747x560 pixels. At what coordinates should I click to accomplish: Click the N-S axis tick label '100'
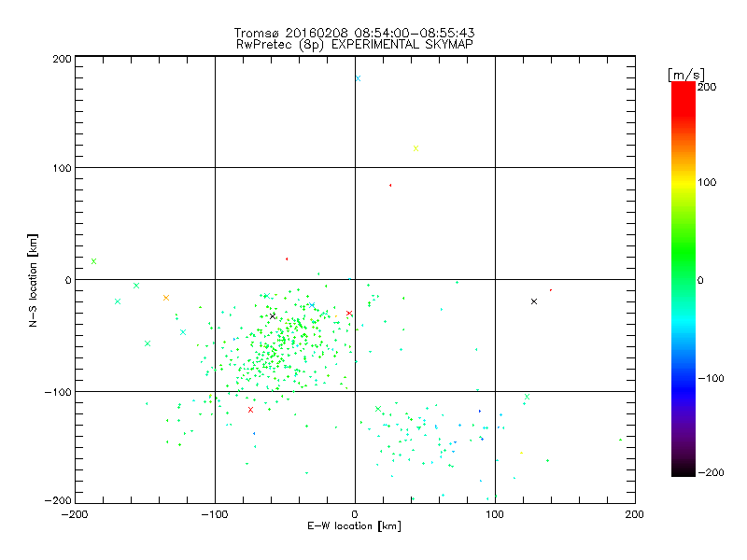[x=62, y=168]
